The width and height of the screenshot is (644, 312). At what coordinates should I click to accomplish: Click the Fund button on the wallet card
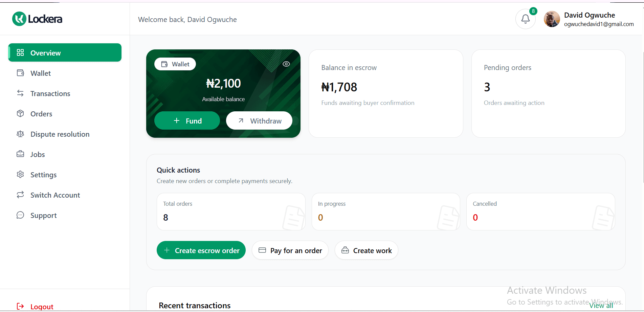click(187, 120)
